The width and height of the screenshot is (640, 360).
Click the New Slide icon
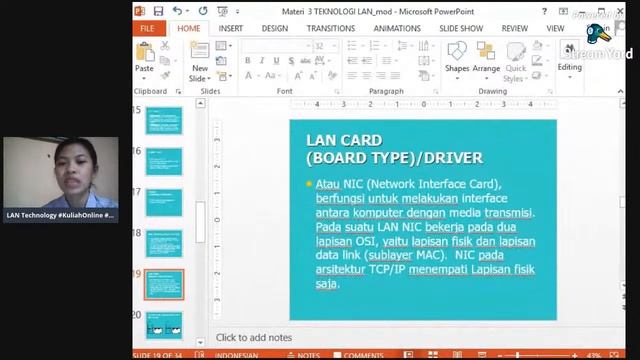coord(200,51)
